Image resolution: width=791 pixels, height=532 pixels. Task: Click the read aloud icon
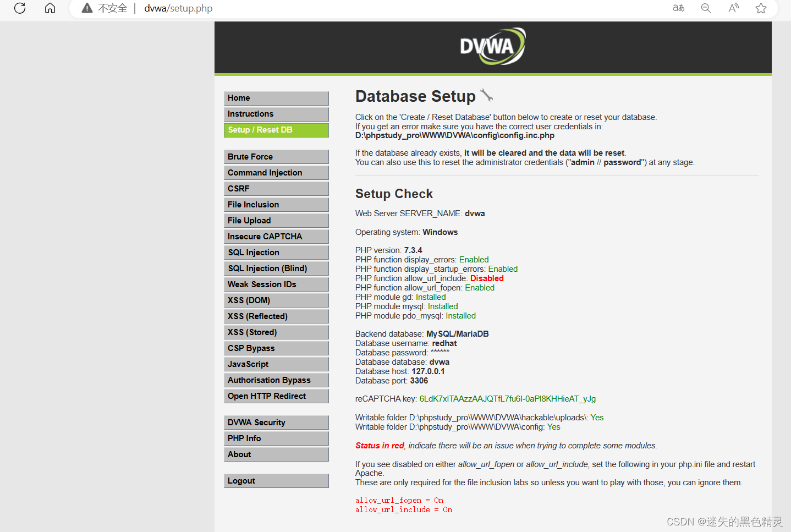(x=733, y=8)
